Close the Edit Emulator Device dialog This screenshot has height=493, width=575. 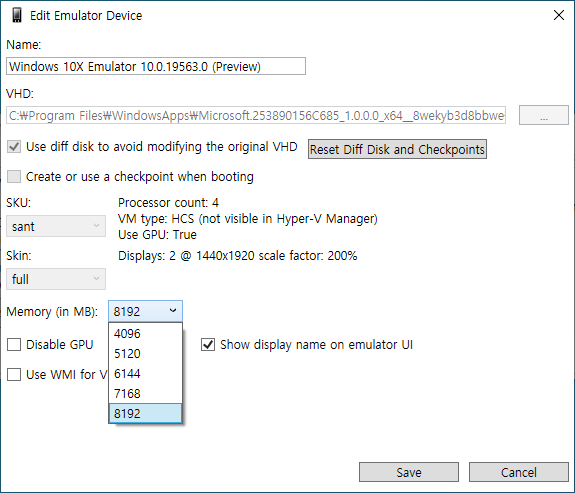pyautogui.click(x=558, y=15)
